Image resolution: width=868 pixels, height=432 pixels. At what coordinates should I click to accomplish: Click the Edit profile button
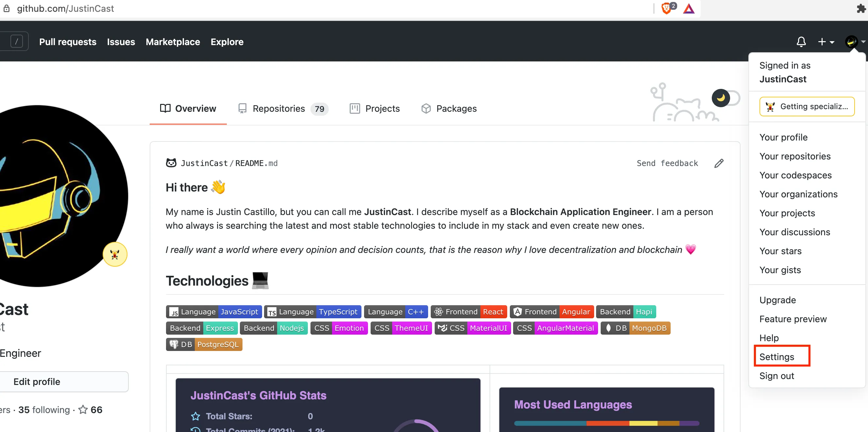point(64,382)
